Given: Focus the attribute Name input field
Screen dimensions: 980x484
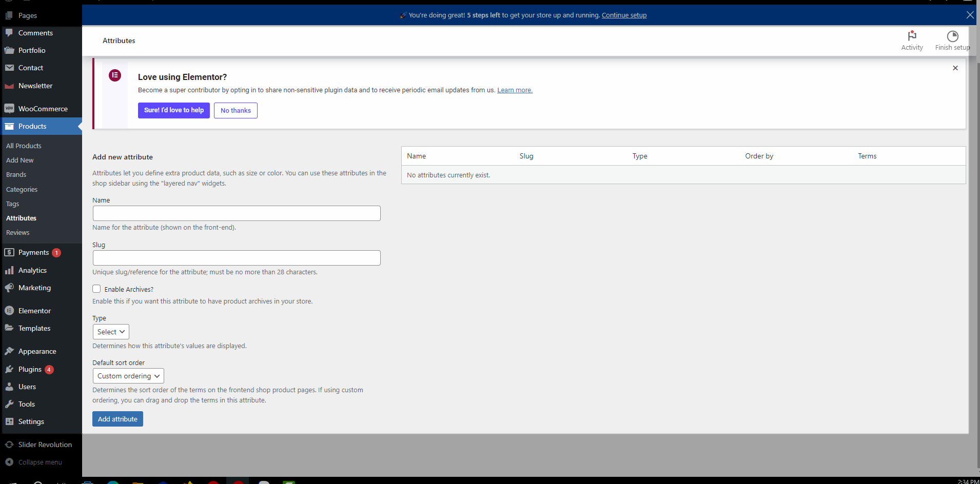Looking at the screenshot, I should pyautogui.click(x=237, y=213).
